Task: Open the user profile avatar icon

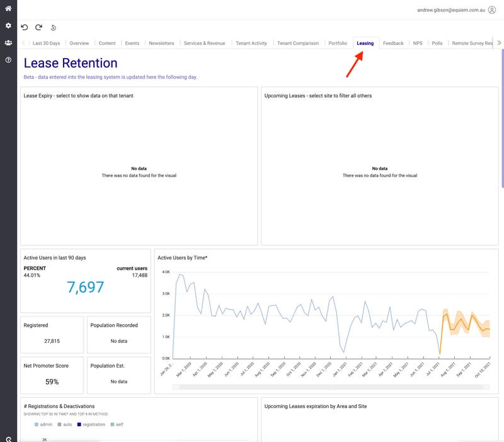Action: coord(492,10)
